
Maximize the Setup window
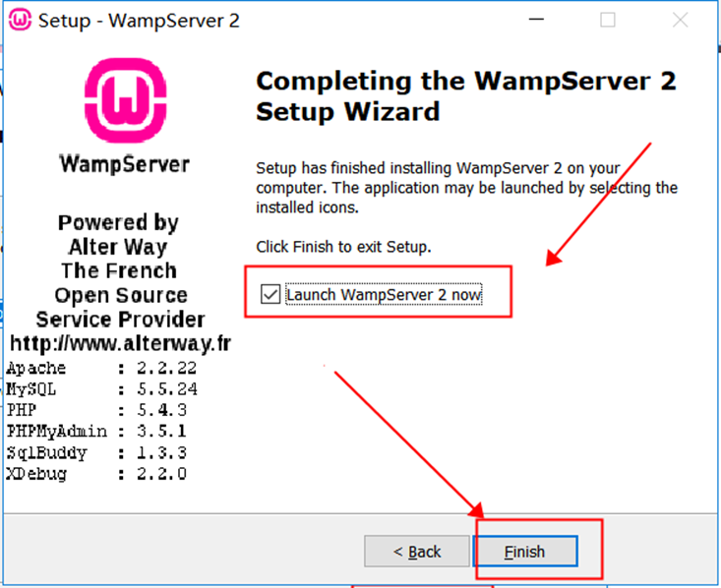[x=608, y=20]
